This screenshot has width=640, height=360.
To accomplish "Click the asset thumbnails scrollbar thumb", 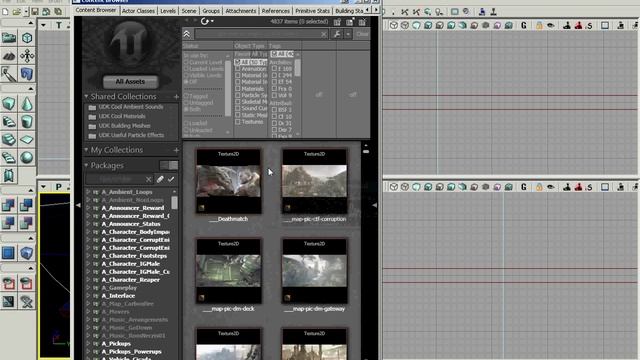I will [366, 151].
